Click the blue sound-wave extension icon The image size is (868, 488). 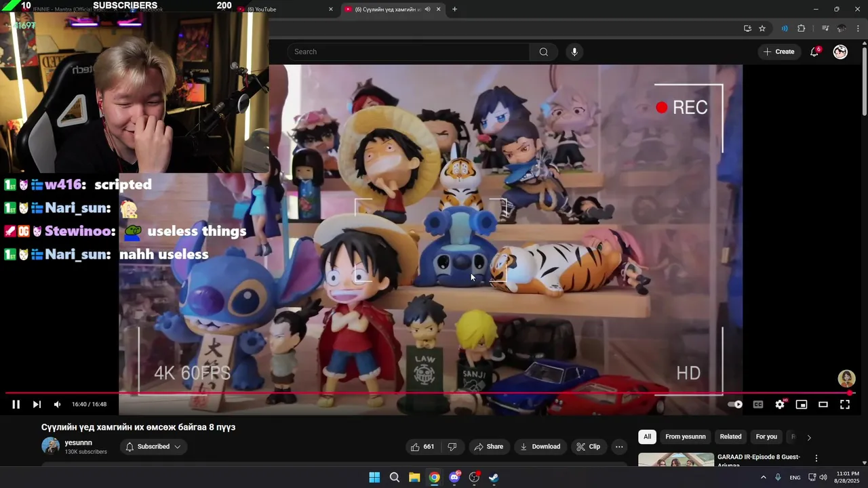pyautogui.click(x=785, y=28)
